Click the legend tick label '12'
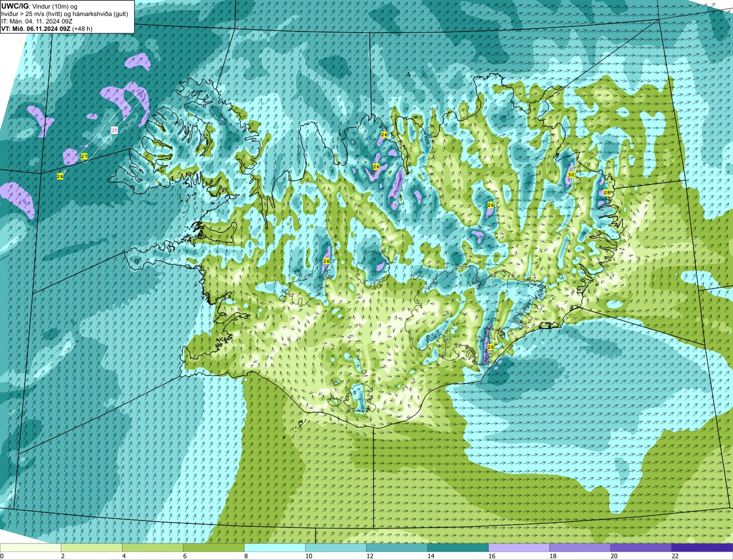 pyautogui.click(x=370, y=556)
